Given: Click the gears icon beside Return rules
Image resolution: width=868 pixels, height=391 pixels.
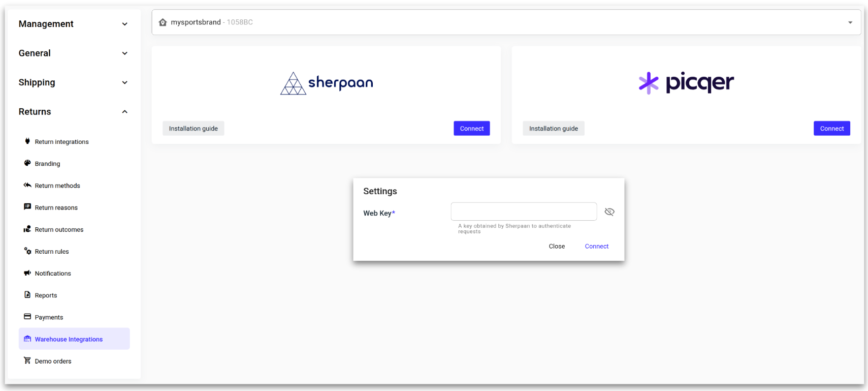Looking at the screenshot, I should click(x=27, y=251).
